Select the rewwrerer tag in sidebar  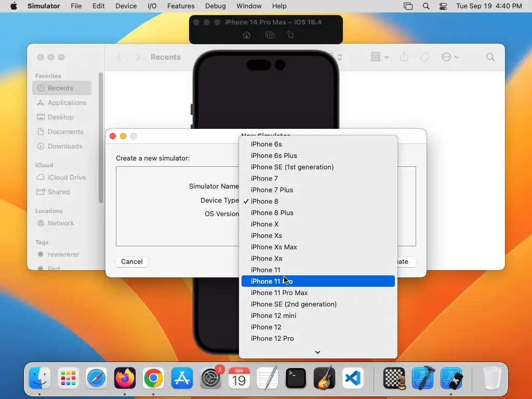[x=62, y=254]
